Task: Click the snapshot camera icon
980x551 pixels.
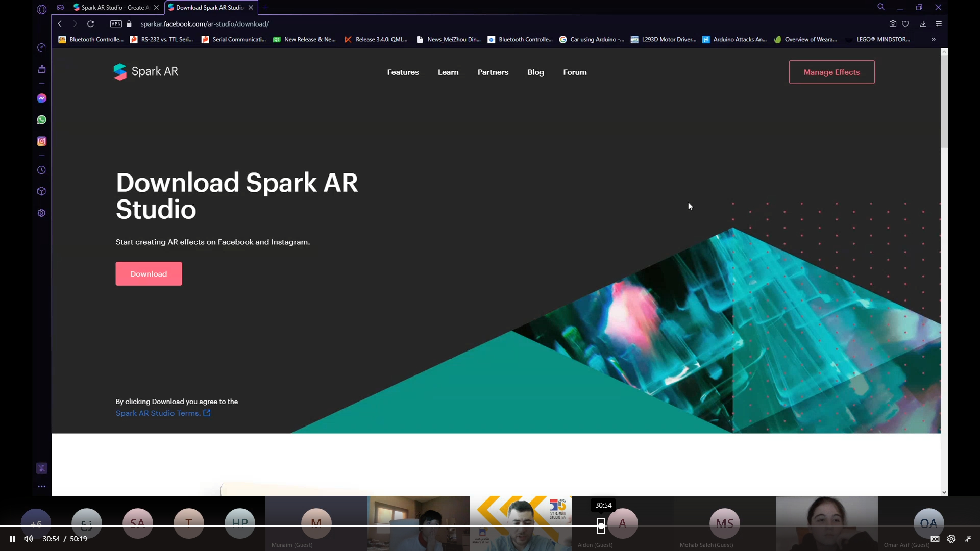Action: point(893,24)
